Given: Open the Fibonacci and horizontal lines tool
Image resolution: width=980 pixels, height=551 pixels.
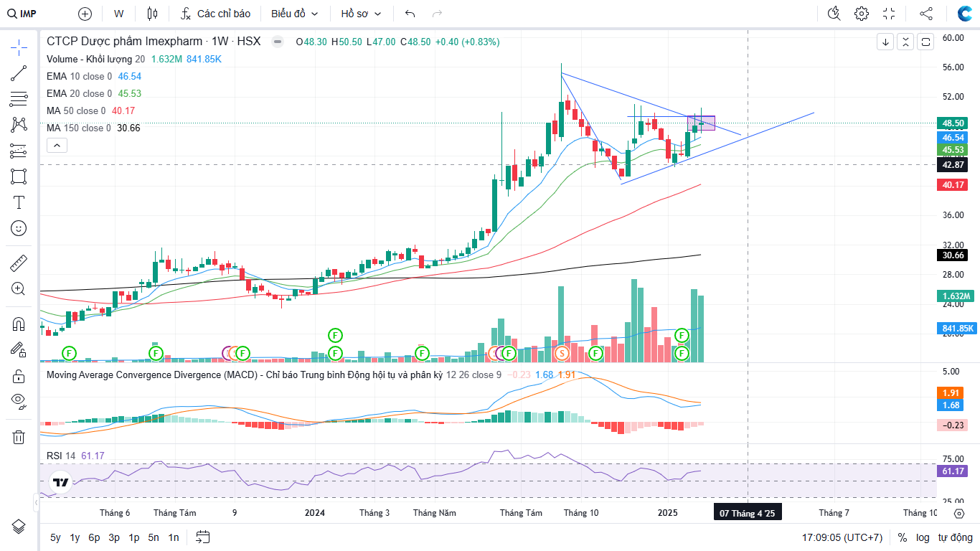Looking at the screenshot, I should click(x=19, y=99).
